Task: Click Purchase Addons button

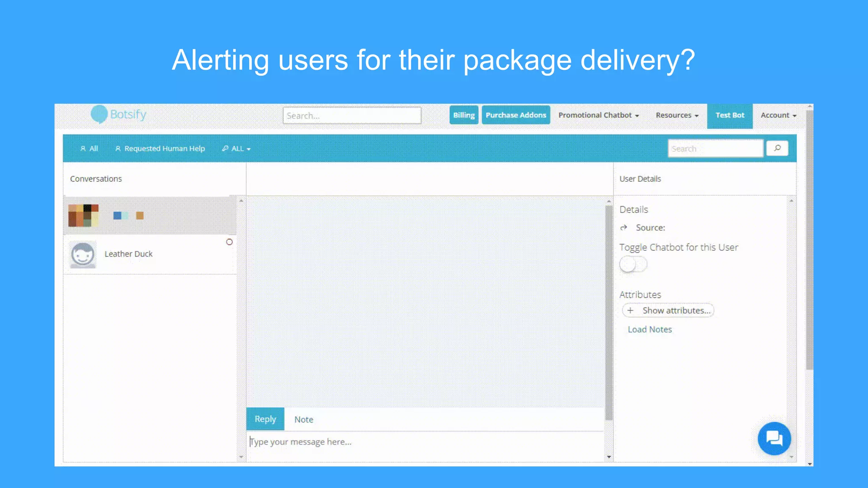Action: 516,115
